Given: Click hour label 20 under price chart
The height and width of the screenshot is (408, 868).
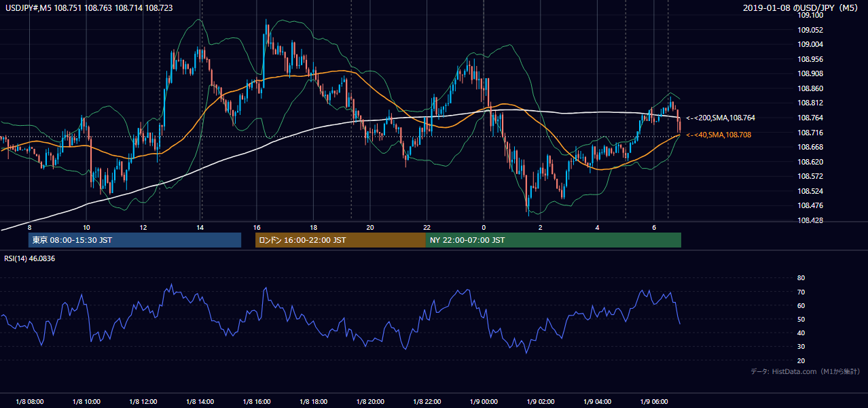Looking at the screenshot, I should (x=370, y=227).
